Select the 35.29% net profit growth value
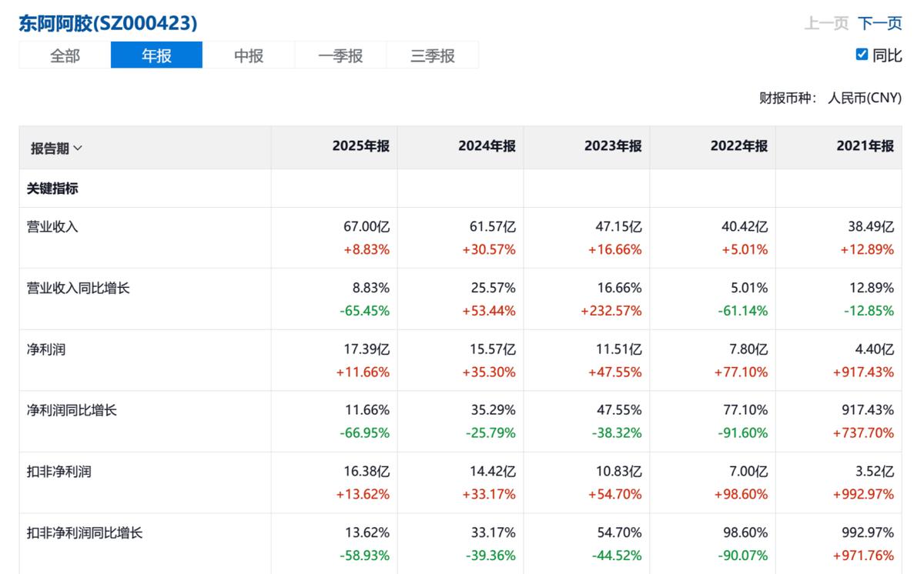Viewport: 924px width, 574px height. tap(493, 410)
